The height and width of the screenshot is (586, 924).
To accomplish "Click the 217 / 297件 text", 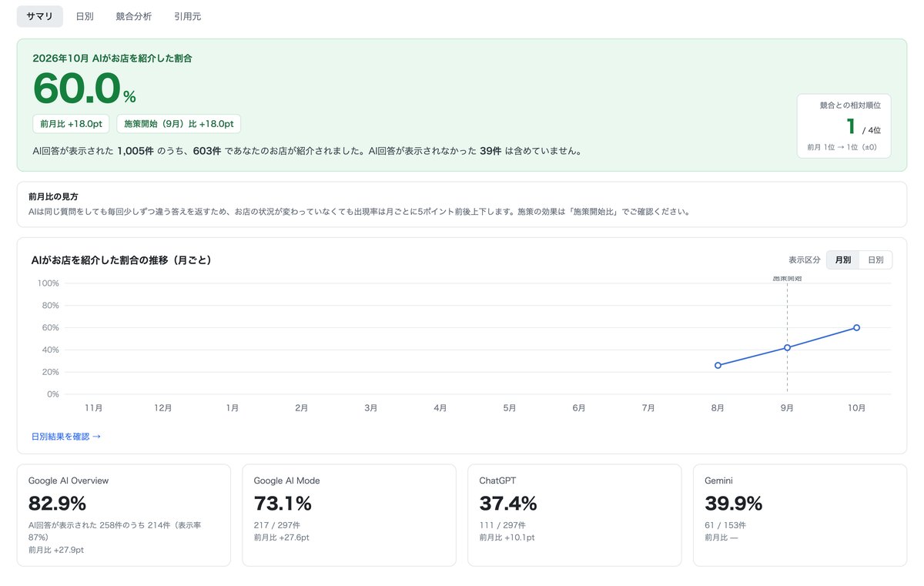I will point(276,525).
